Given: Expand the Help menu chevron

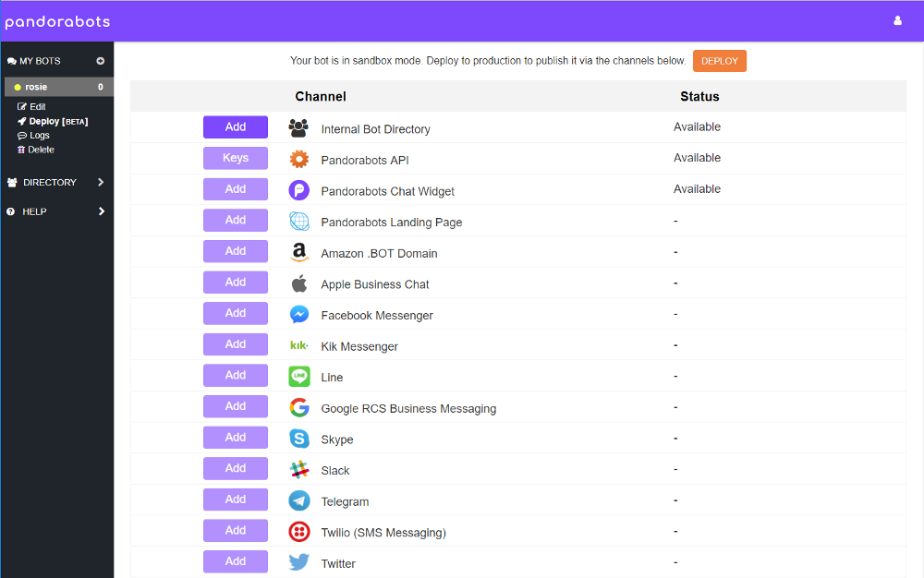Looking at the screenshot, I should (102, 211).
